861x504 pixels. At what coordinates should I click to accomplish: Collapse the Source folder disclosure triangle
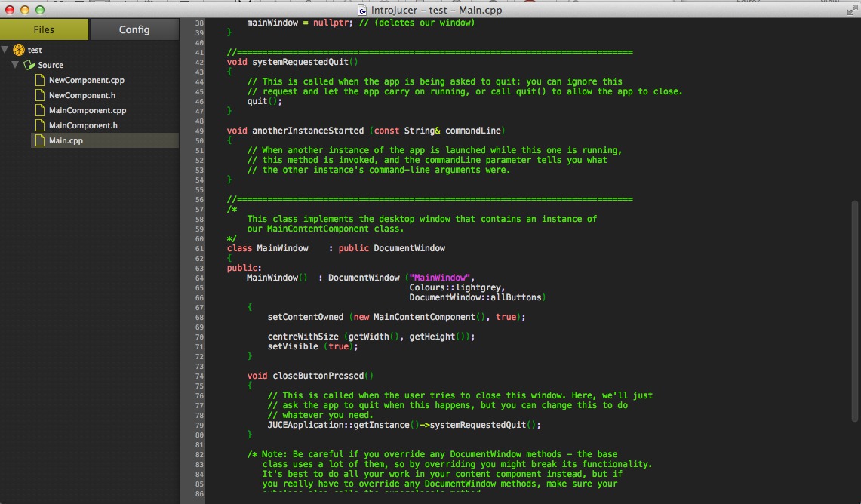[15, 65]
